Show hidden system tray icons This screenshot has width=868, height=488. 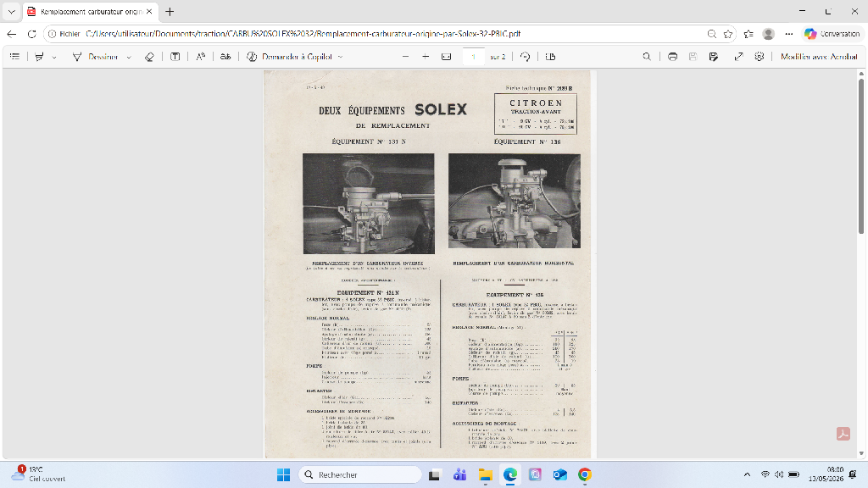pos(747,474)
